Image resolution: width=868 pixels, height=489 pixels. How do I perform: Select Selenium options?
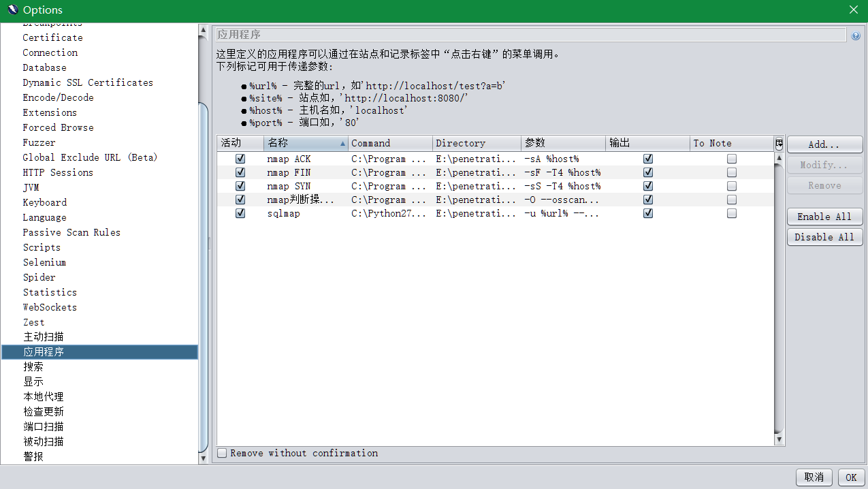point(45,262)
